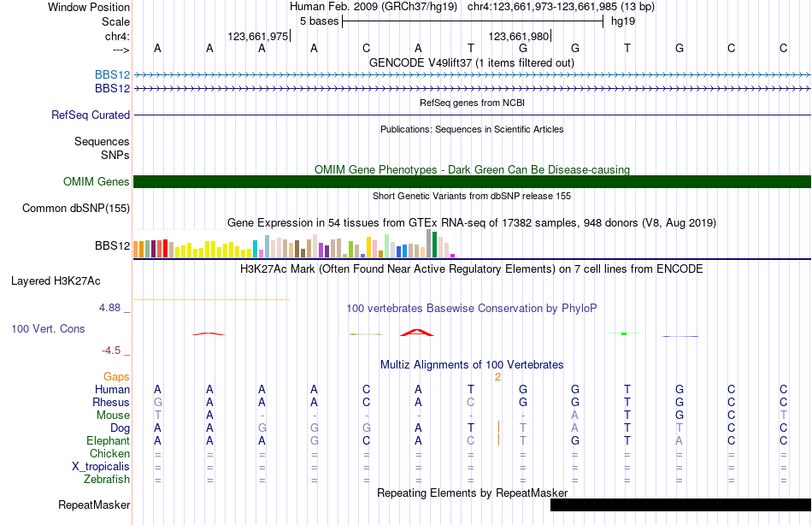The height and width of the screenshot is (525, 812).
Task: Open Multiz Alignments of 100 Vertebrates title
Action: coord(472,365)
